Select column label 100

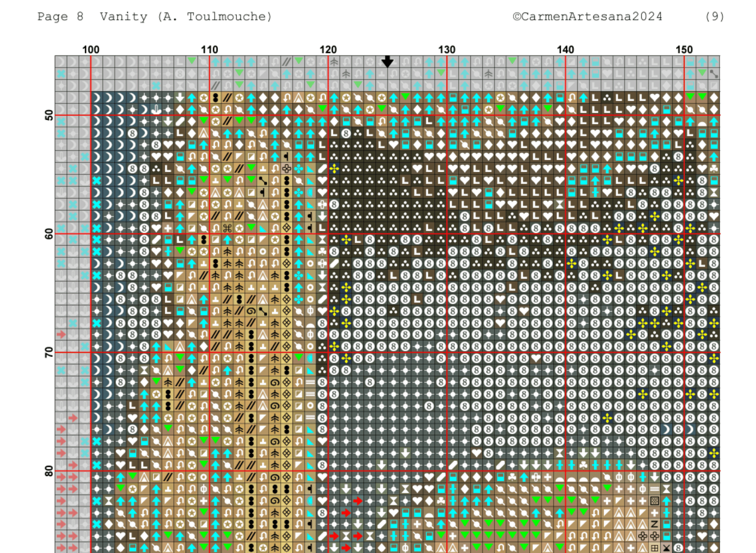tap(91, 49)
